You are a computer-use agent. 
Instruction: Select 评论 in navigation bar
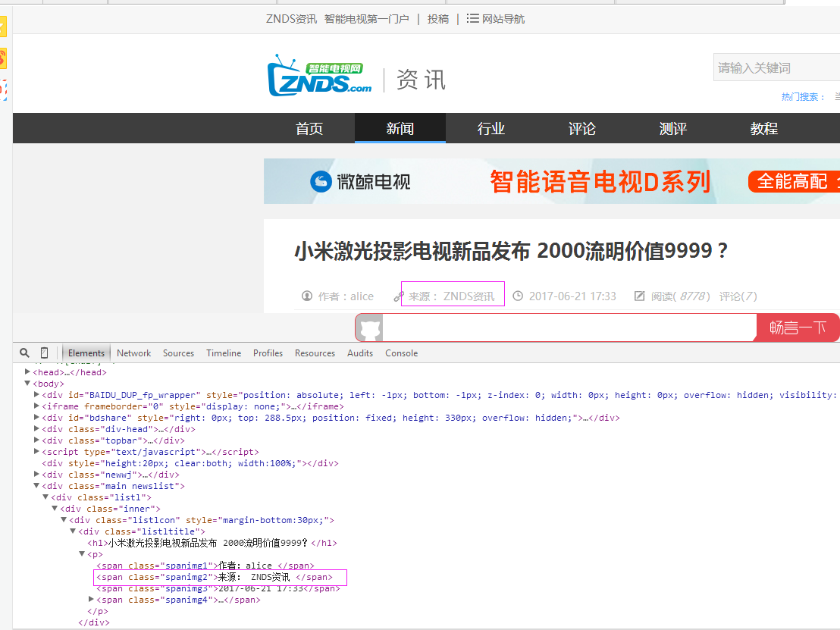[581, 129]
